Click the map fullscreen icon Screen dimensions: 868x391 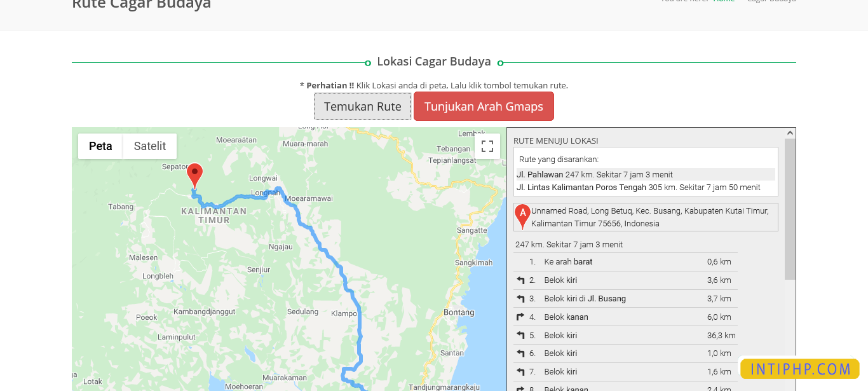pos(487,146)
